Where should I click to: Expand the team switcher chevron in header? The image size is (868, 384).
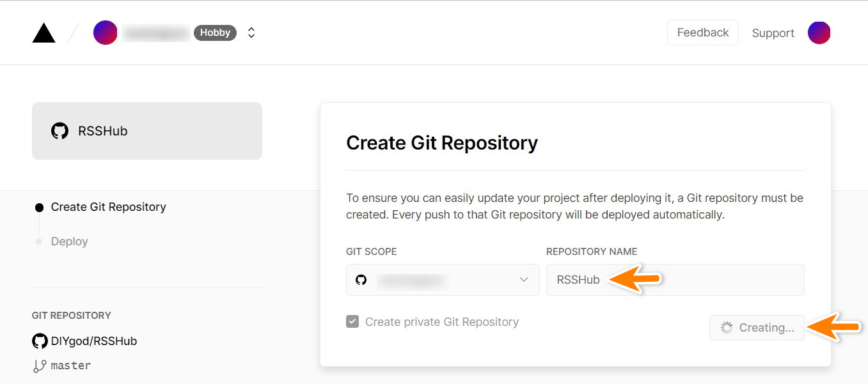pos(251,32)
